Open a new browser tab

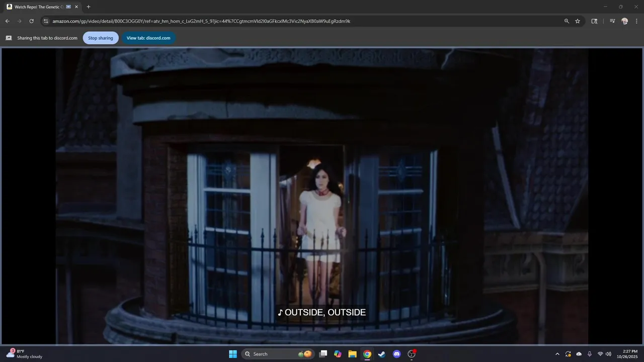(x=89, y=7)
